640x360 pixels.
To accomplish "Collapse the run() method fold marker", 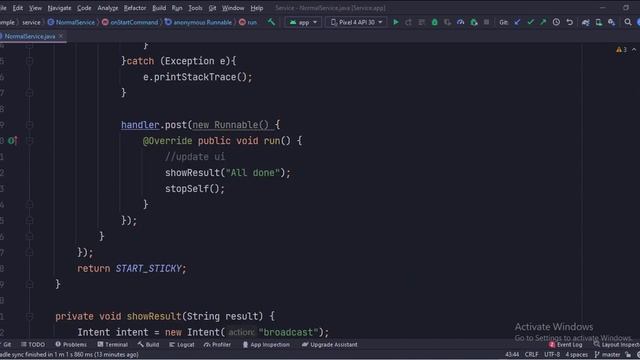I will pyautogui.click(x=29, y=141).
